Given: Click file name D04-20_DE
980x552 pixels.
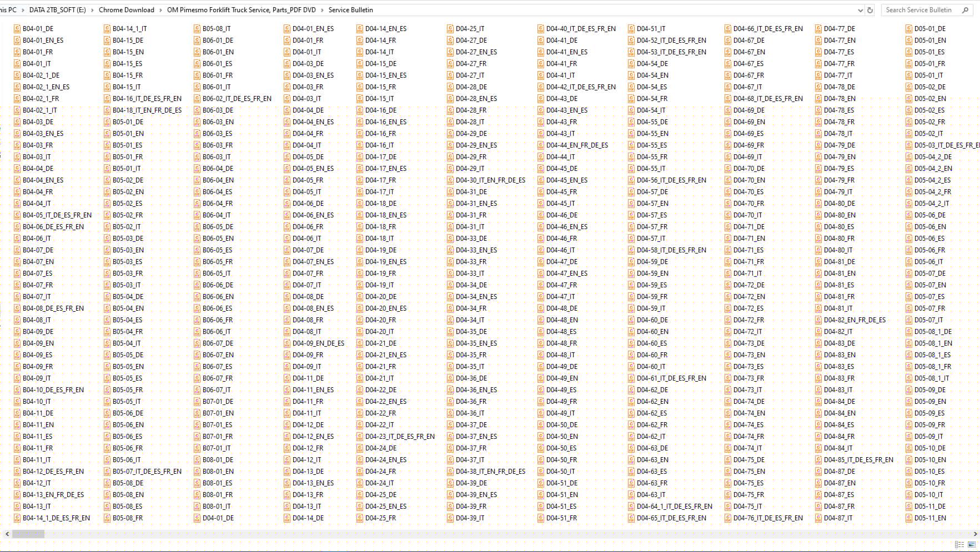Looking at the screenshot, I should (x=381, y=297).
